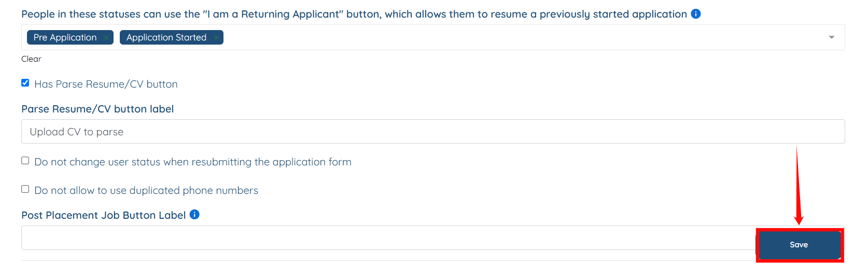Screen dimensions: 868x267
Task: Open the returning applicant statuses multi-select field
Action: pyautogui.click(x=519, y=37)
